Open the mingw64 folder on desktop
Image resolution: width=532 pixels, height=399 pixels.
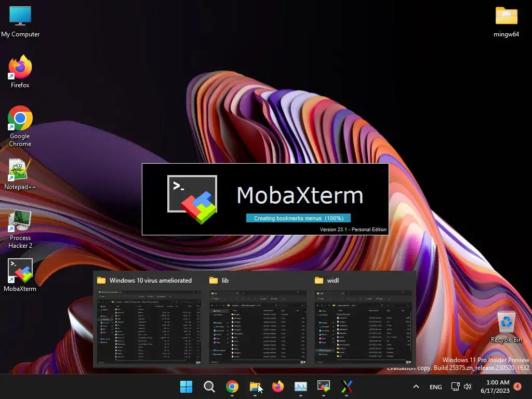click(x=506, y=21)
